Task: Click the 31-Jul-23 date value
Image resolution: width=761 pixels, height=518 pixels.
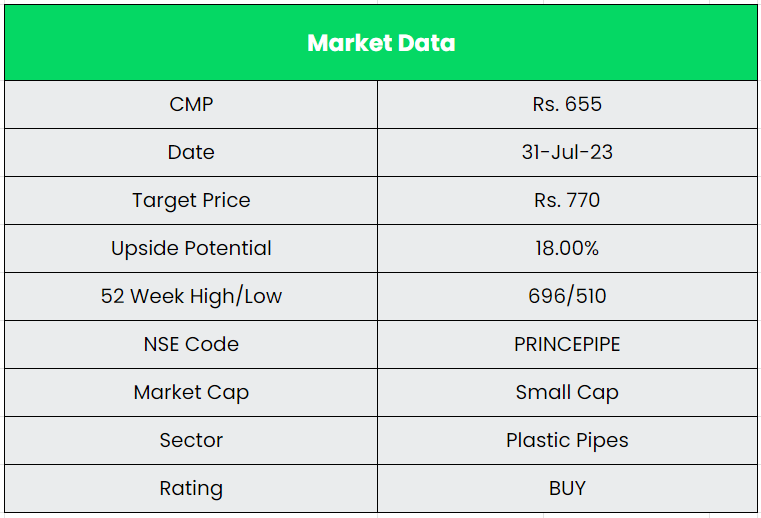Action: click(x=567, y=152)
